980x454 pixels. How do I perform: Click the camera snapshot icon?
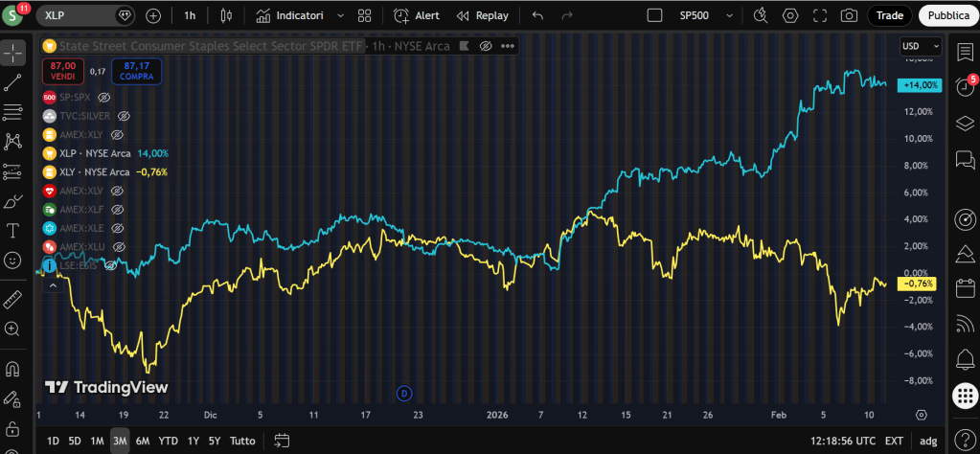coord(848,15)
